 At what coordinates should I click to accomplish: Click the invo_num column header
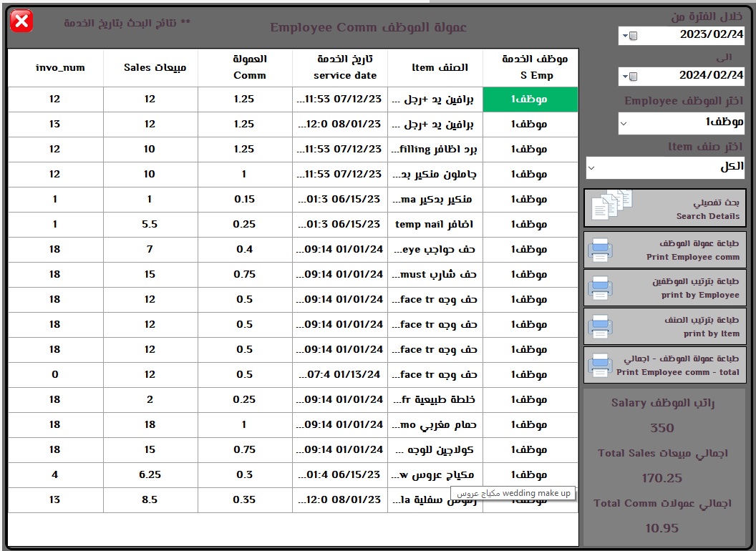56,68
